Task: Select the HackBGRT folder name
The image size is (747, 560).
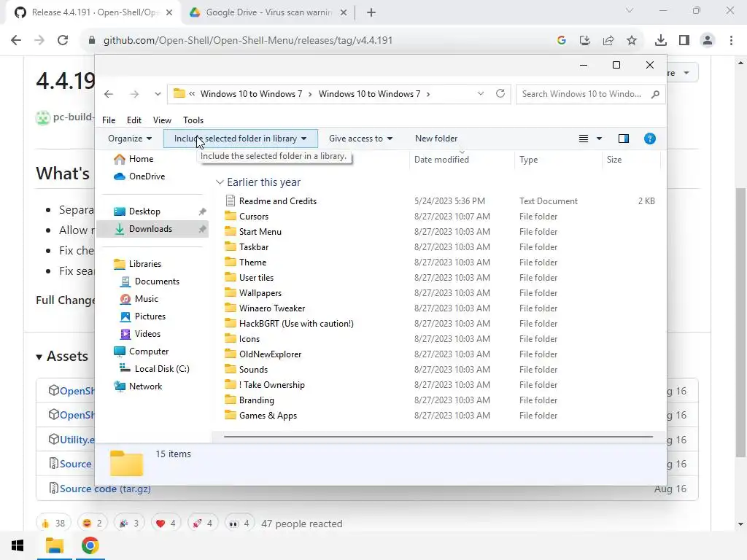Action: 296,323
